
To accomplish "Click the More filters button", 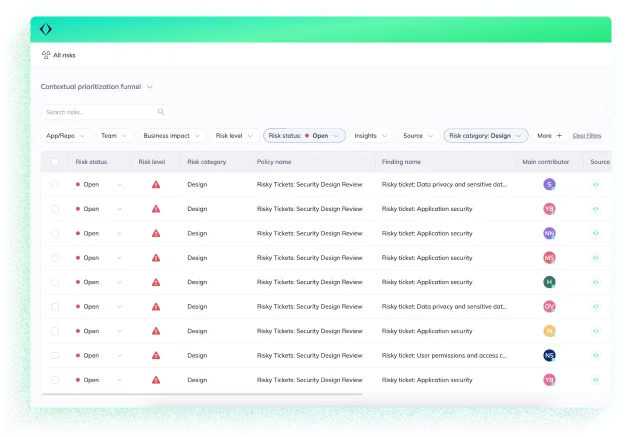I will coord(550,136).
